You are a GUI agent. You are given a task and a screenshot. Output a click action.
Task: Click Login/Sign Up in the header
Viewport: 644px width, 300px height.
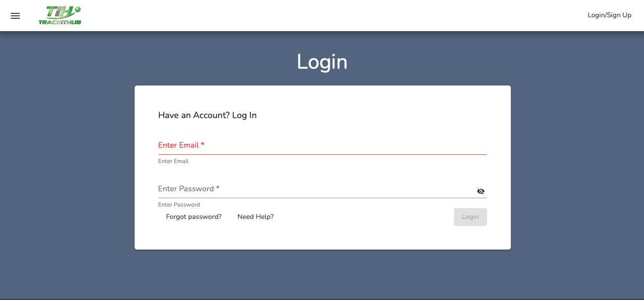(x=609, y=15)
